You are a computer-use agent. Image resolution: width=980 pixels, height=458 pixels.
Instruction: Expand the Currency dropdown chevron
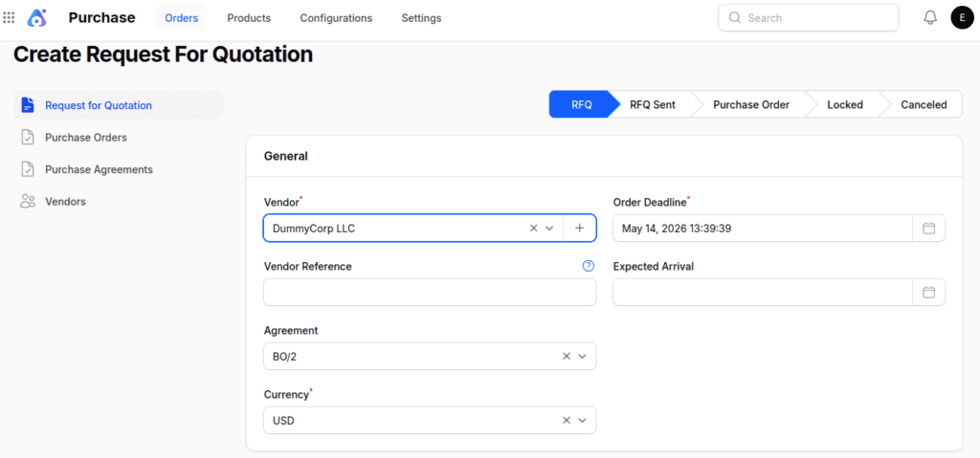coord(583,421)
